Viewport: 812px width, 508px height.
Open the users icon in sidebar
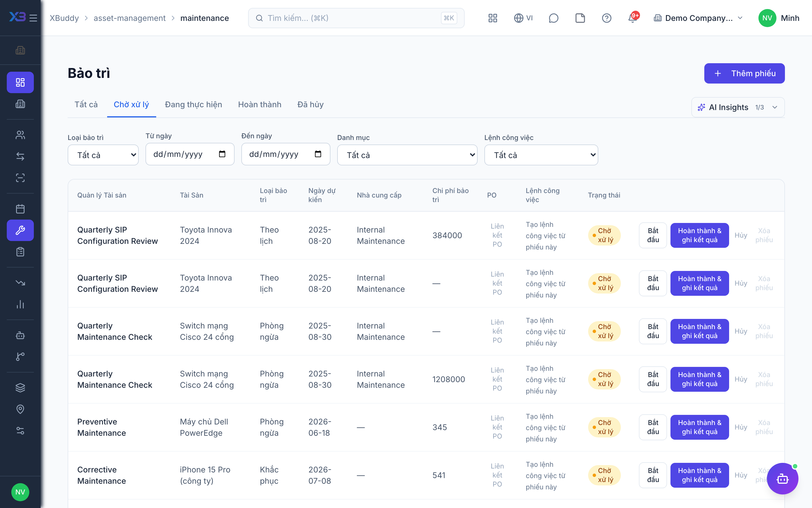tap(20, 135)
